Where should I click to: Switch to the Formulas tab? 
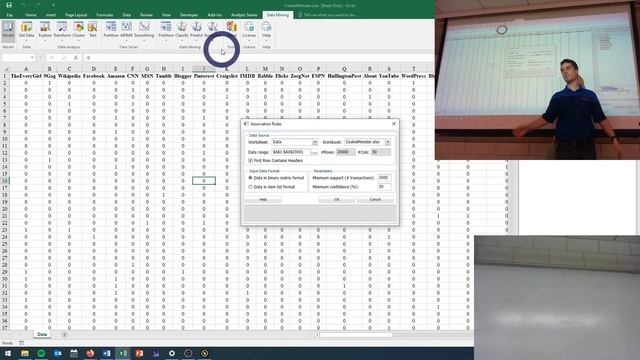105,15
